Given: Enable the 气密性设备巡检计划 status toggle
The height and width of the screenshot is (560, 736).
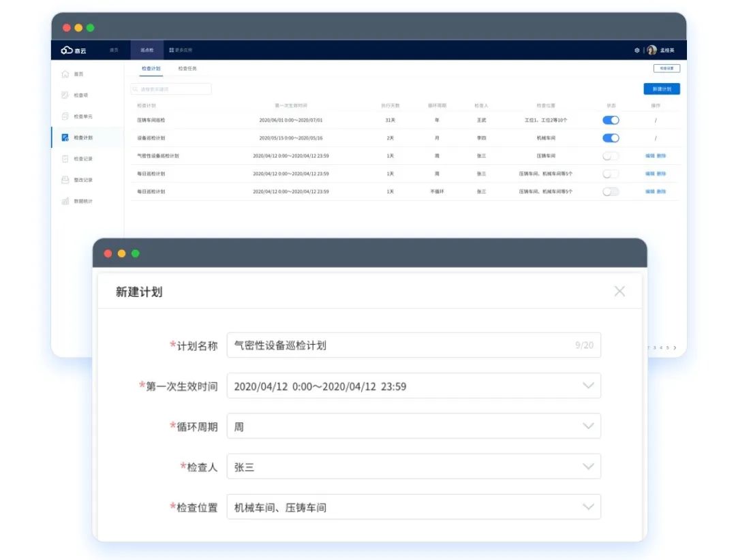Looking at the screenshot, I should 611,156.
